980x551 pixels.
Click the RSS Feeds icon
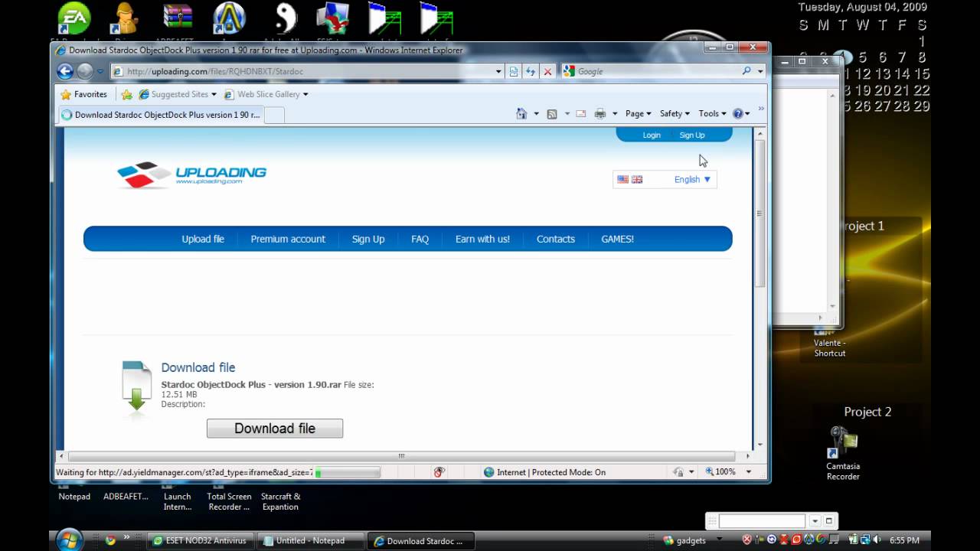pyautogui.click(x=552, y=113)
